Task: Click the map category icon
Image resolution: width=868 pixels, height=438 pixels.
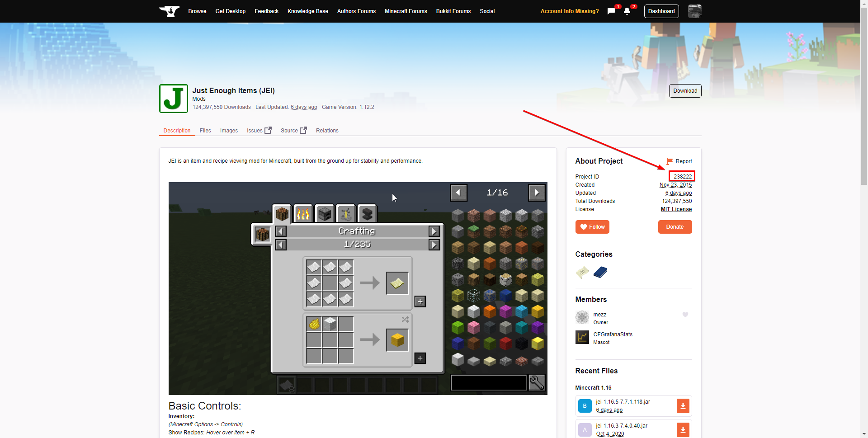Action: click(x=582, y=272)
